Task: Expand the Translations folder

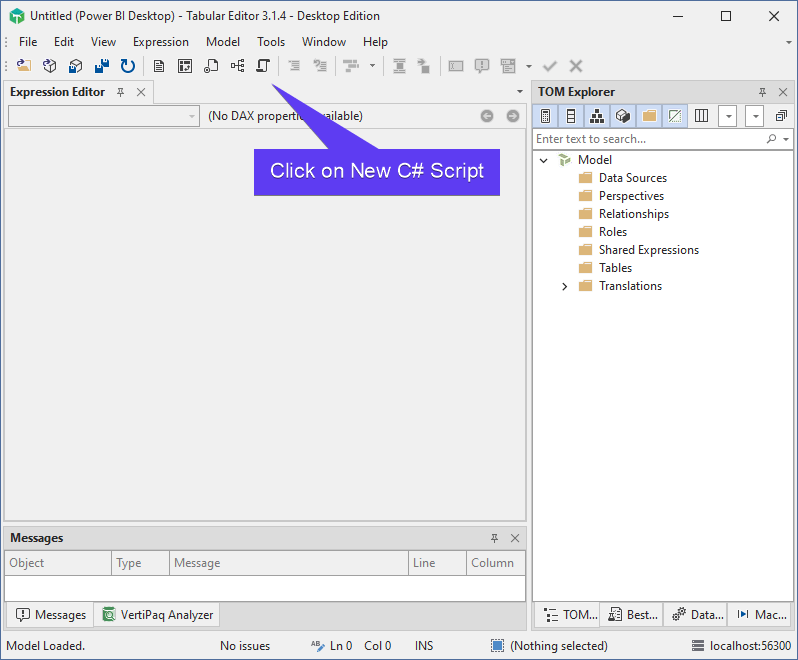Action: (564, 286)
